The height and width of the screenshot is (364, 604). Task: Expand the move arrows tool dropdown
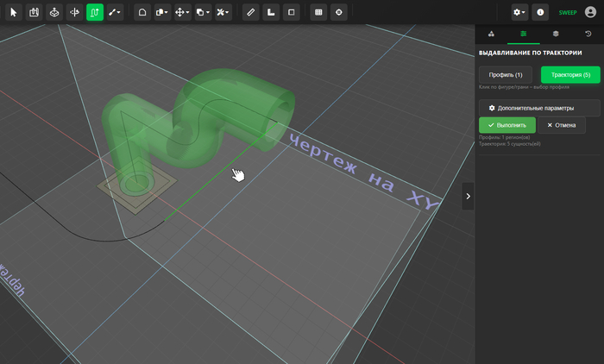(183, 12)
